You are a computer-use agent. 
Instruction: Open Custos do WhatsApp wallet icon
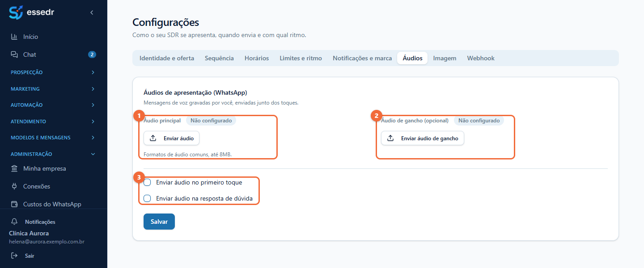pos(14,204)
